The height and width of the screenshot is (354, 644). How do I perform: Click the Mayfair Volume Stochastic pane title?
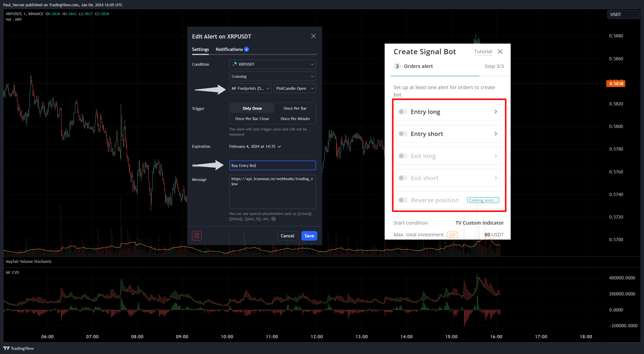(29, 262)
